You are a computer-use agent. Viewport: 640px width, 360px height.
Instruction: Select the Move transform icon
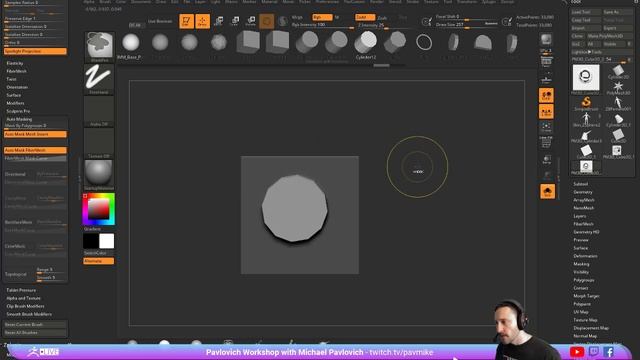[219, 21]
